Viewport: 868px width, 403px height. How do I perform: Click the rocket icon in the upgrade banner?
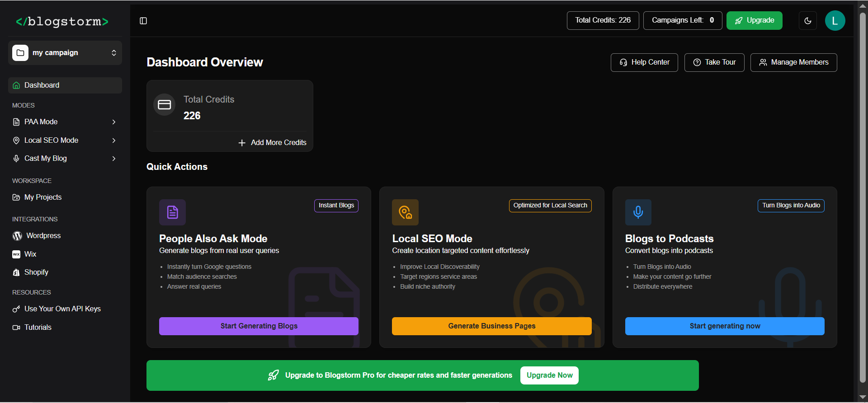pyautogui.click(x=274, y=375)
